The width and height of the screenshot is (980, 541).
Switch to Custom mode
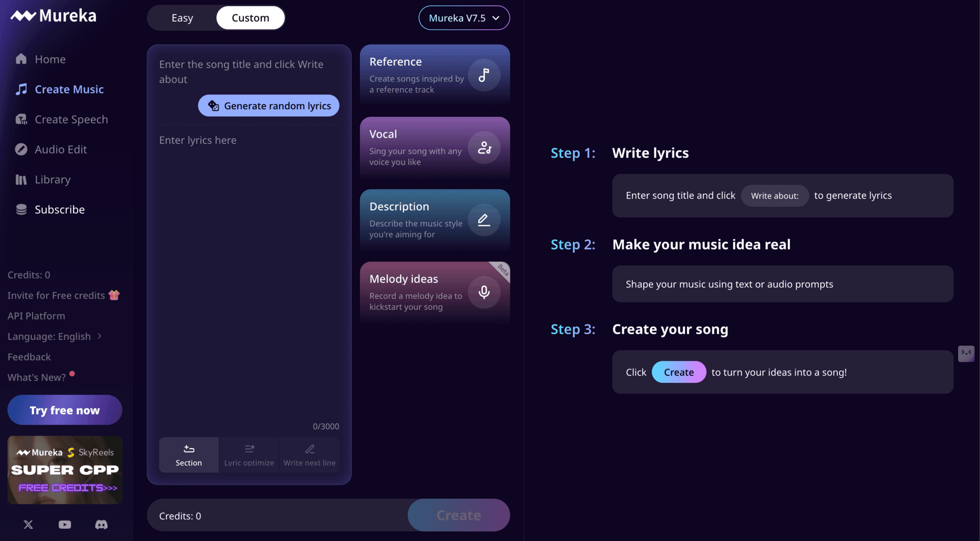(x=251, y=18)
